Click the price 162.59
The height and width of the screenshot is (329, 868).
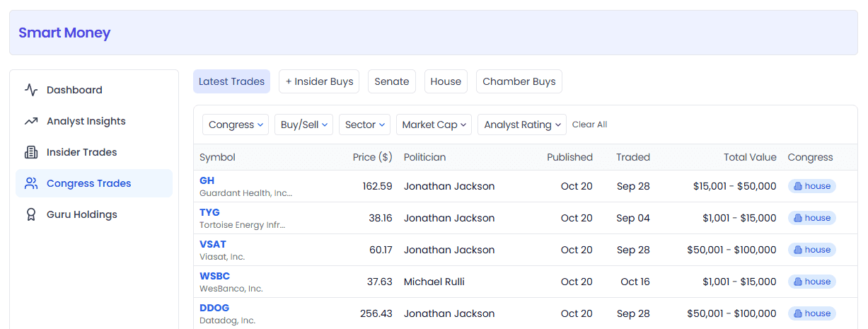[377, 186]
